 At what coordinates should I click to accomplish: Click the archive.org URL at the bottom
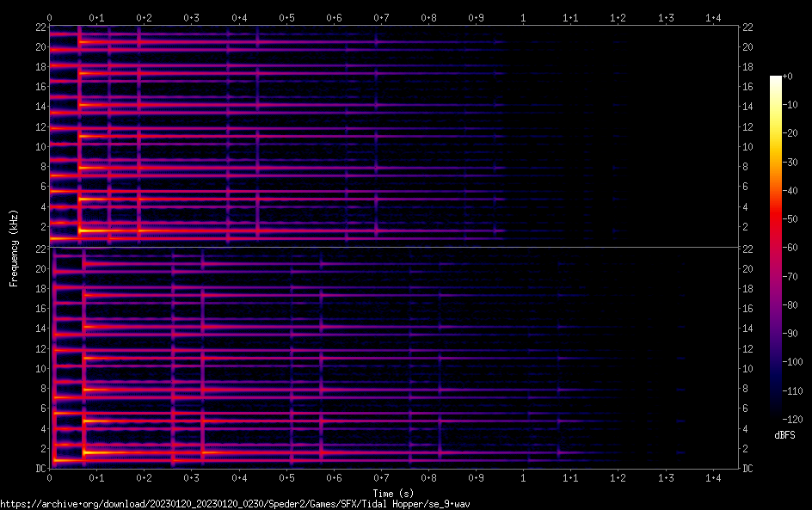point(235,504)
